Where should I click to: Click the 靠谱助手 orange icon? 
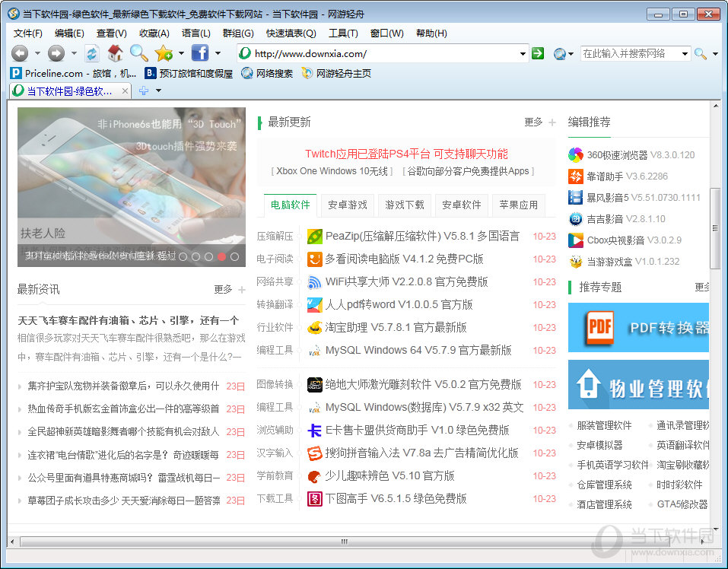pos(576,176)
